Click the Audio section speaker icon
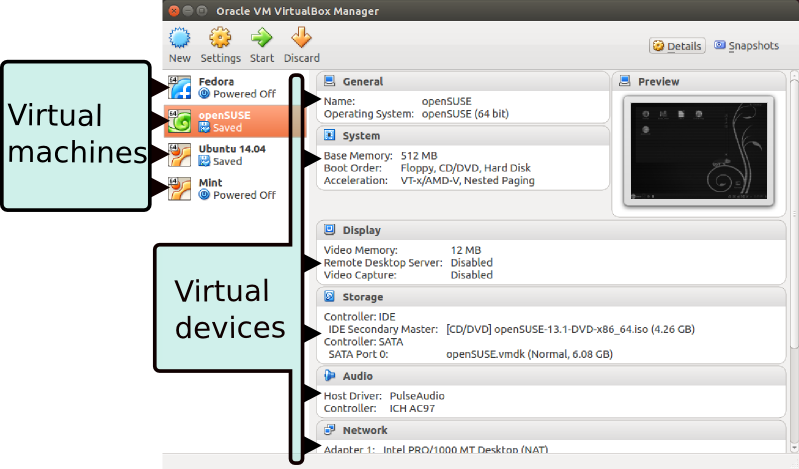 (x=330, y=376)
